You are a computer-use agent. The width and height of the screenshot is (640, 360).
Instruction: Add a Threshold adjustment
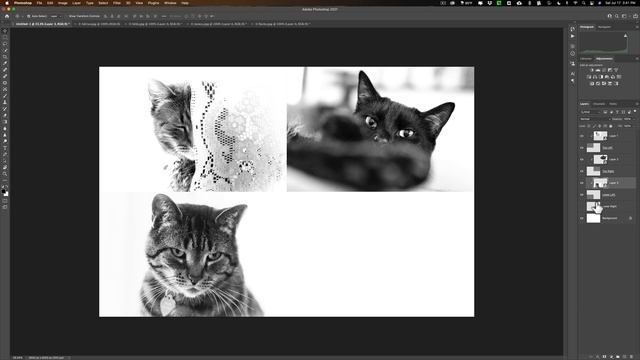(x=604, y=84)
